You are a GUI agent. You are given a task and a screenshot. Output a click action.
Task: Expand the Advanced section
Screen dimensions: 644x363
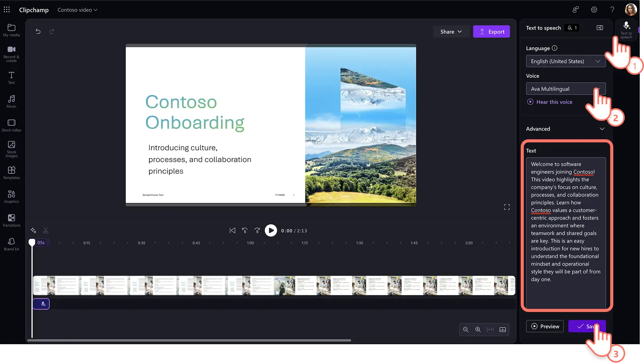(566, 129)
